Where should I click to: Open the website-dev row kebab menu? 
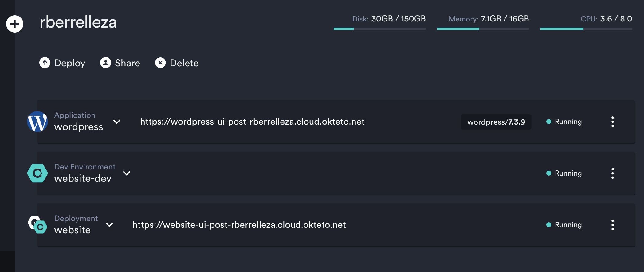[613, 173]
